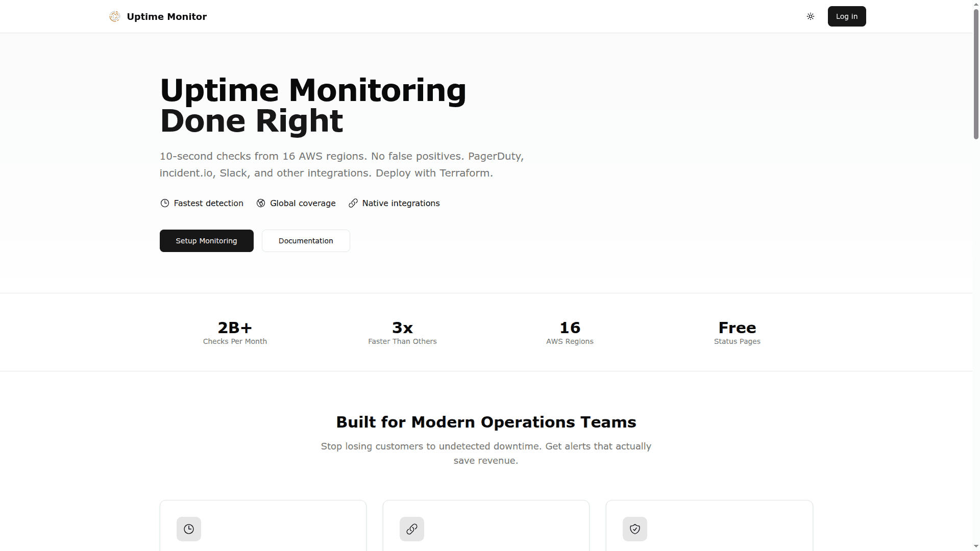Click the Built for Modern Operations Teams heading
This screenshot has height=551, width=980.
(x=486, y=422)
